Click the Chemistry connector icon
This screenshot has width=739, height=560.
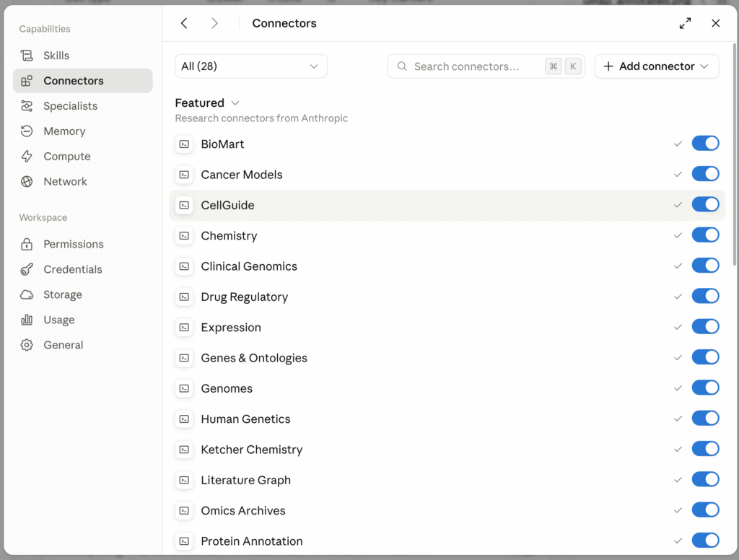pyautogui.click(x=184, y=236)
